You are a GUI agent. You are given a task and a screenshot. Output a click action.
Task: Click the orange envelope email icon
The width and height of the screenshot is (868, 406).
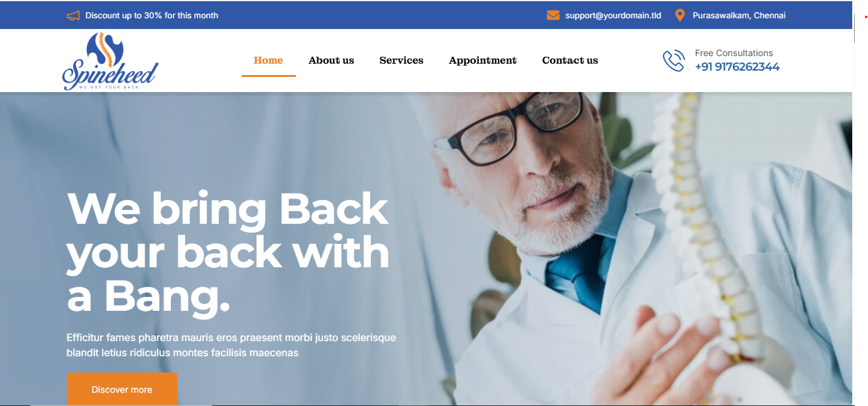(x=553, y=15)
